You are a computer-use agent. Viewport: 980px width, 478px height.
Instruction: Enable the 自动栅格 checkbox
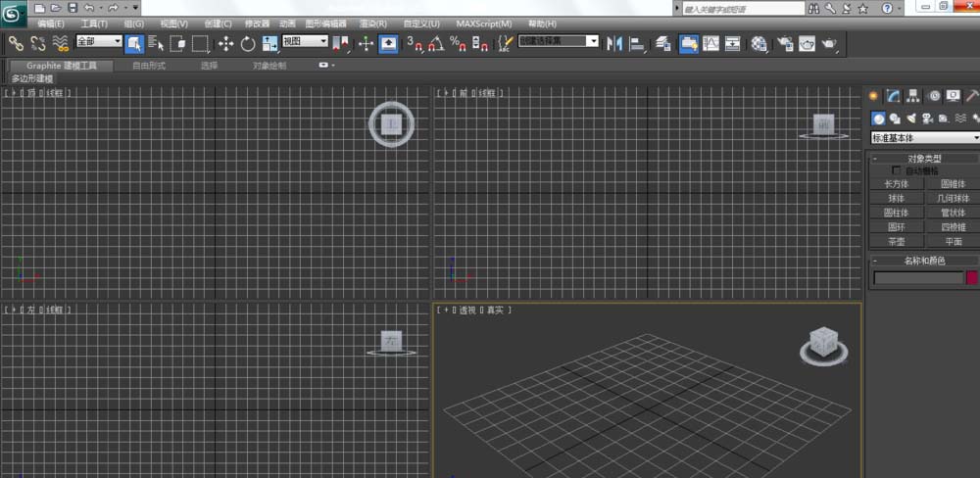click(896, 170)
